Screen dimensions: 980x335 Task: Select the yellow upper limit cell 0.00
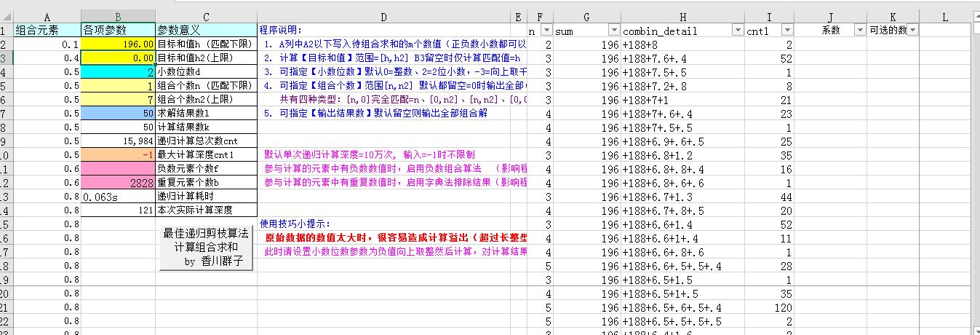(118, 58)
